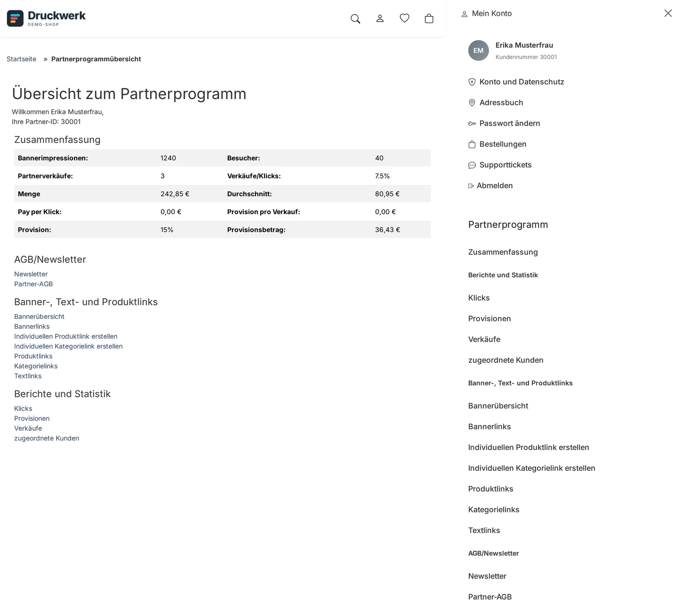Select Bannerübersicht in the sidebar menu
The image size is (679, 616).
tap(498, 406)
